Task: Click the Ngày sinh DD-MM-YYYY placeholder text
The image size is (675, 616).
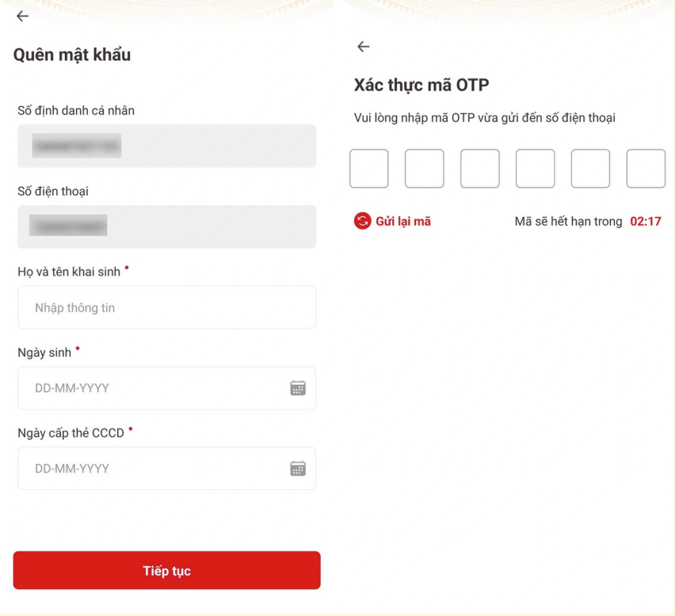Action: click(72, 388)
